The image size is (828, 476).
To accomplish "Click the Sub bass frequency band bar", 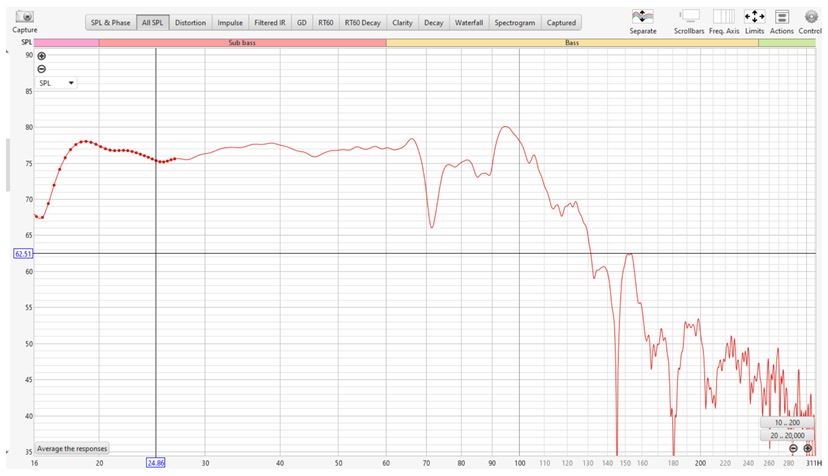I will coord(243,44).
